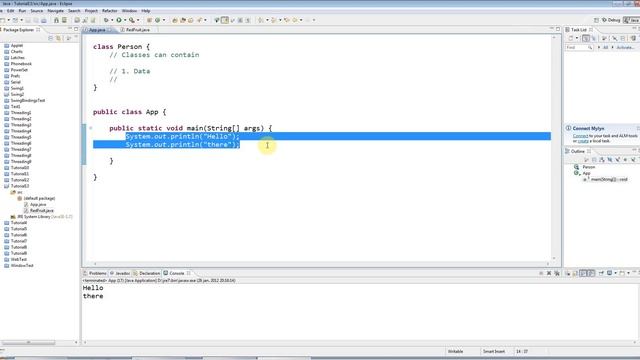Toggle Mark Occurrences in toolbar
The width and height of the screenshot is (640, 360).
click(224, 20)
